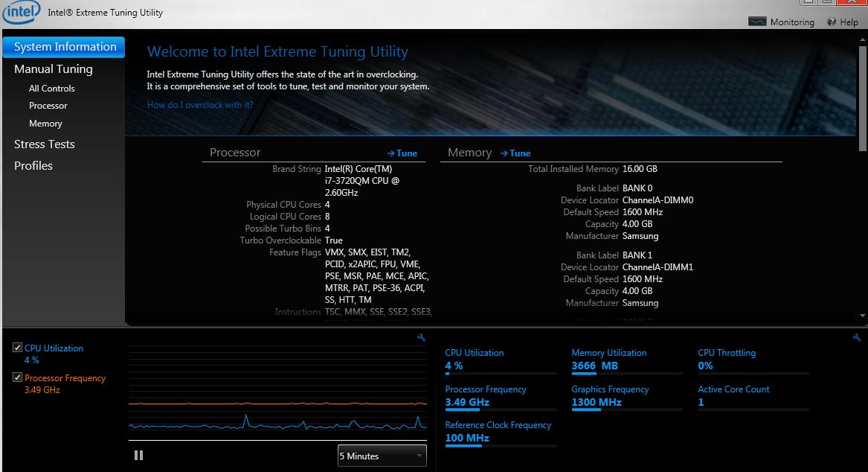Click the Capacity 4.00 GB under BANK 1

coord(637,291)
